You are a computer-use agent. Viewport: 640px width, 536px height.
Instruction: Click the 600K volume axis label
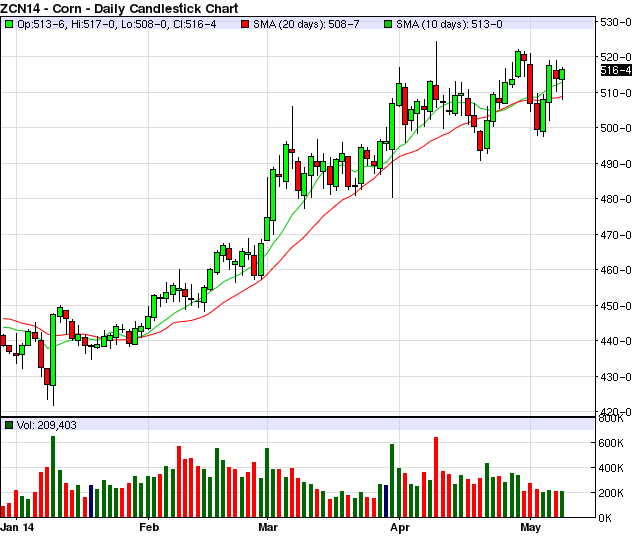pyautogui.click(x=611, y=443)
